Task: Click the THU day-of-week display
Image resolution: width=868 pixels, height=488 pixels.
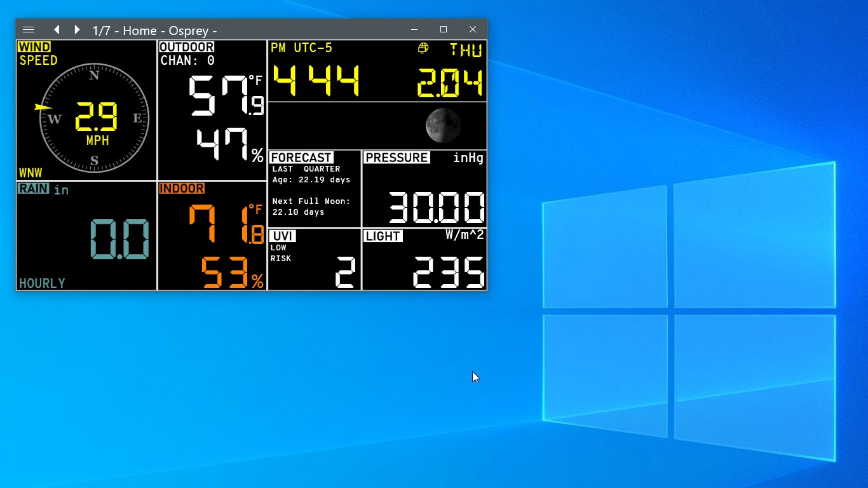Action: 466,50
